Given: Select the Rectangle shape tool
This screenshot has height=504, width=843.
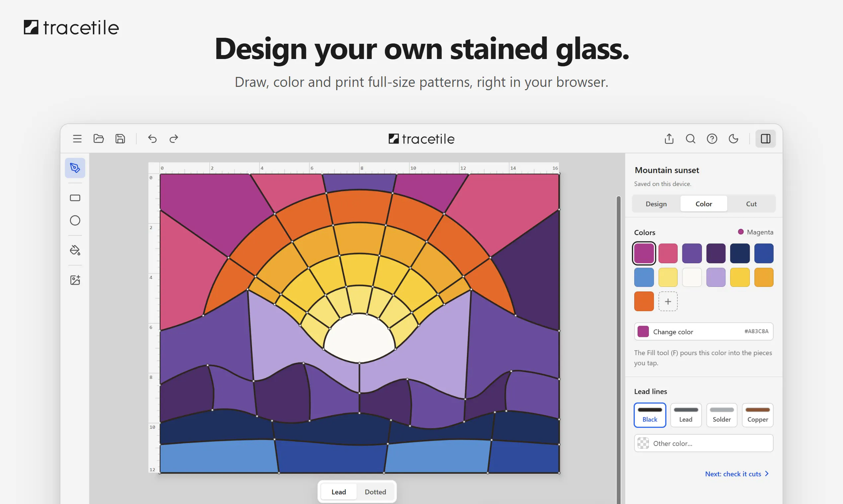Looking at the screenshot, I should pos(75,198).
